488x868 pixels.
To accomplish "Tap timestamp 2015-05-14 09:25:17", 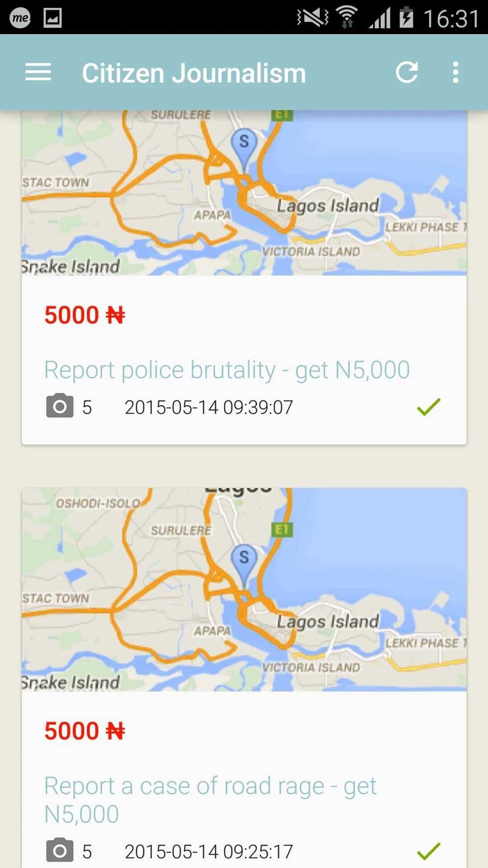I will pos(209,851).
